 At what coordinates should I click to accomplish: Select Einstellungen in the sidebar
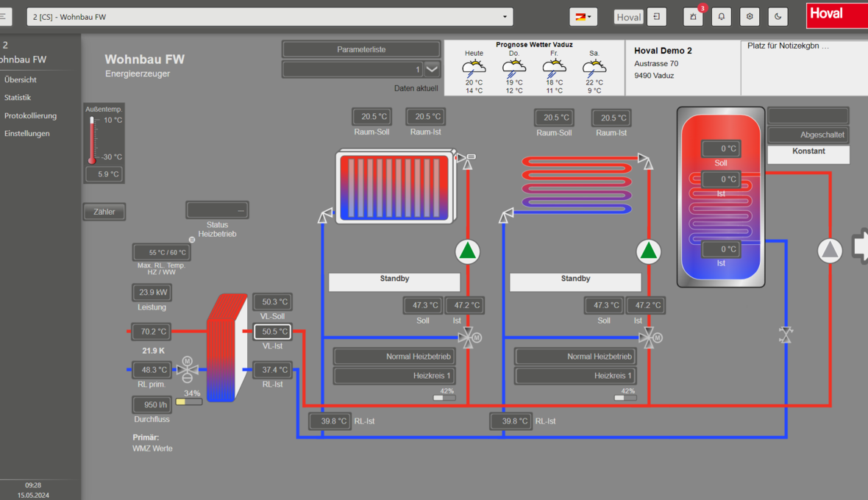(27, 134)
